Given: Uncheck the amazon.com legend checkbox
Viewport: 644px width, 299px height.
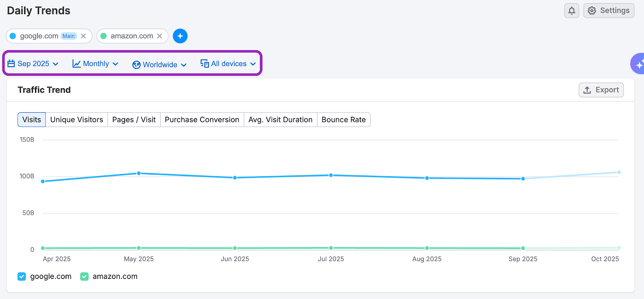Looking at the screenshot, I should pos(84,276).
